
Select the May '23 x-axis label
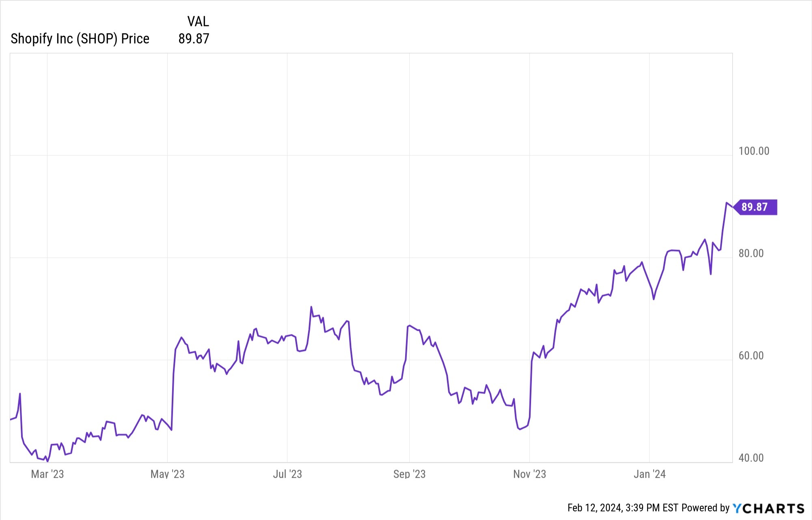[x=167, y=474]
